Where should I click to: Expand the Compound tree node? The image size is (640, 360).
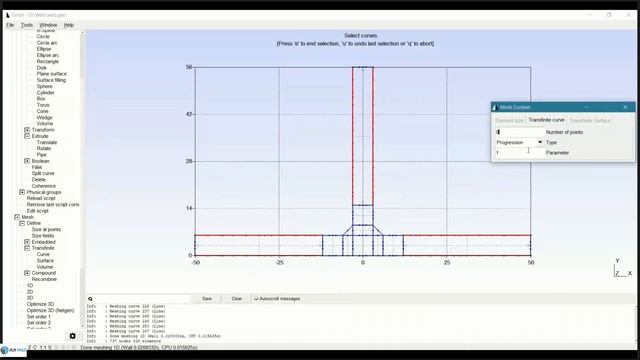point(27,273)
